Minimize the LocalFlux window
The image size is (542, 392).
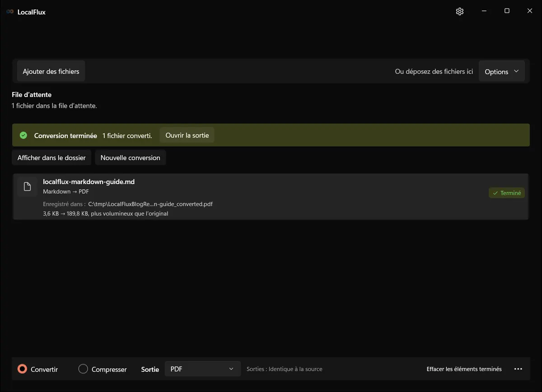[x=484, y=11]
